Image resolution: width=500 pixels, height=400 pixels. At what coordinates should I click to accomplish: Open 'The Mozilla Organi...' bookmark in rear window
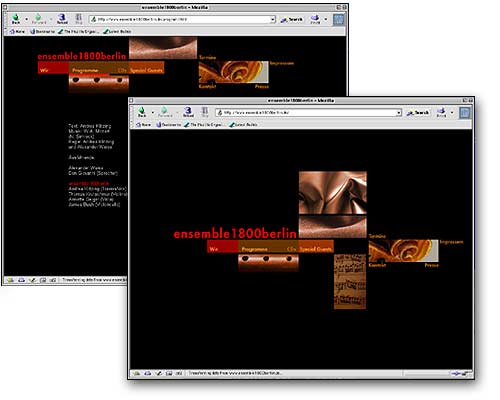coord(78,31)
